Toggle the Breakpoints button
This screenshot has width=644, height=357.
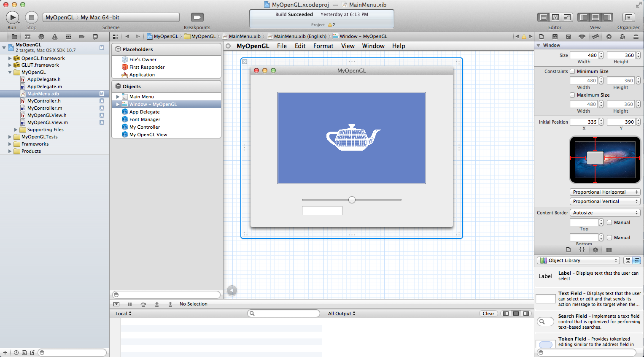point(197,17)
